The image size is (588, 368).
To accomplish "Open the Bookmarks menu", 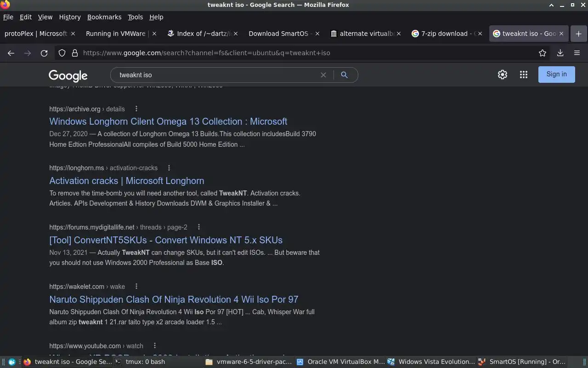I will tap(104, 17).
